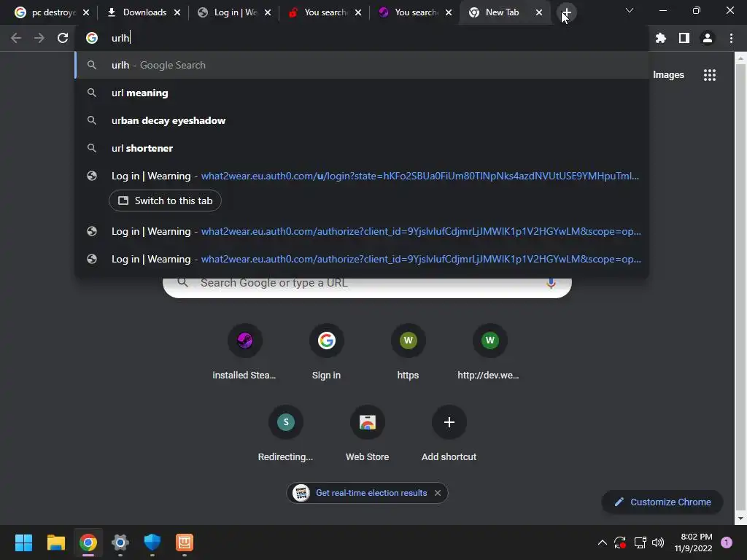Open Chrome's three-dot menu
This screenshot has width=747, height=560.
(x=731, y=38)
